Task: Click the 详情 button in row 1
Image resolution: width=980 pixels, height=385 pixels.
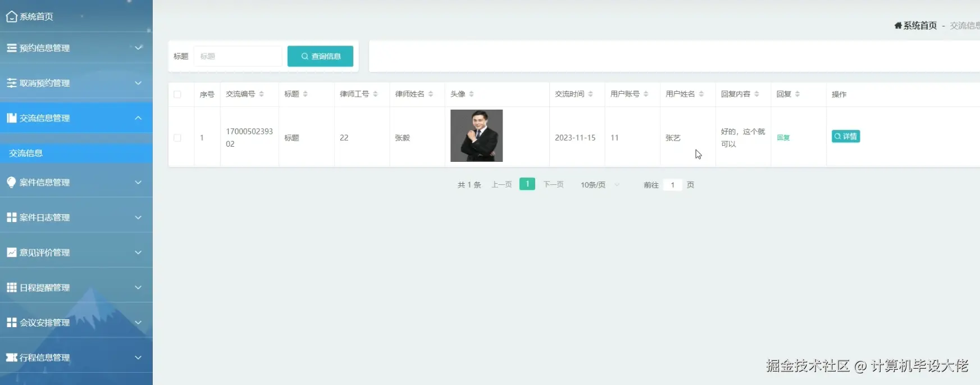Action: 846,137
